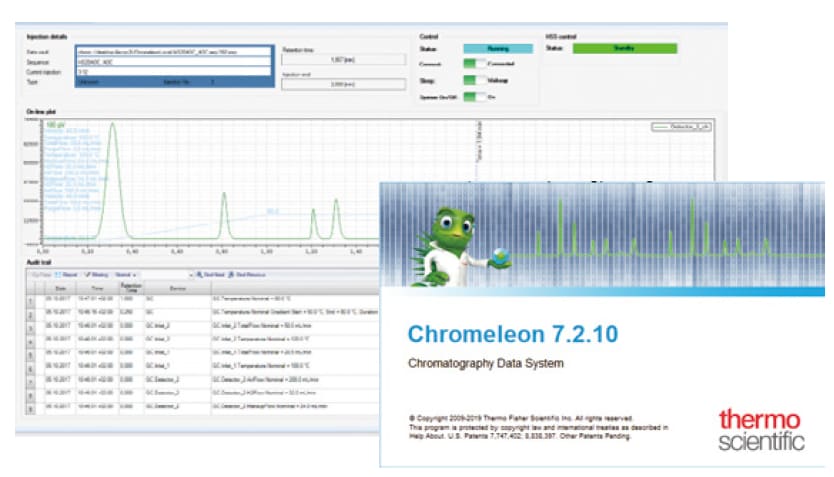
Task: Select audit trail row number 5
Action: [x=30, y=354]
